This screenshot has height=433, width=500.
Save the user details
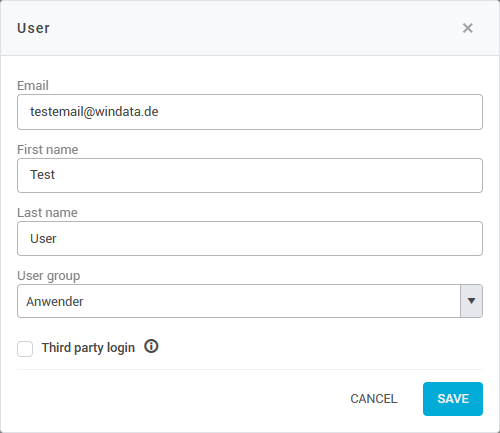(x=453, y=399)
